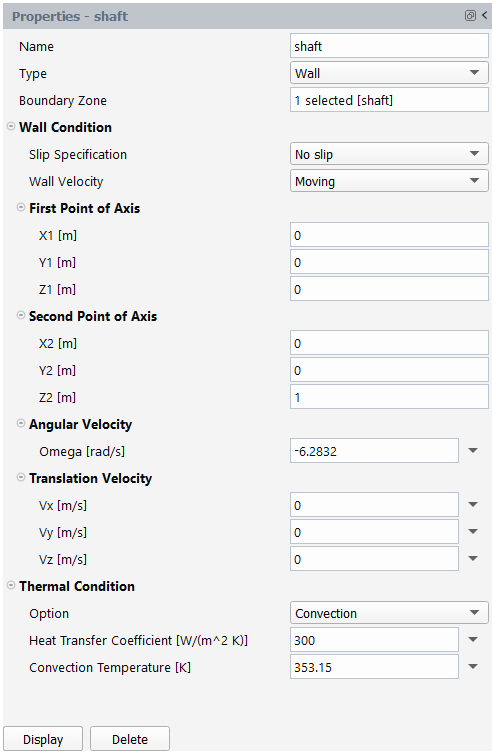Open Vy field options arrow
Image resolution: width=493 pixels, height=754 pixels.
click(473, 531)
